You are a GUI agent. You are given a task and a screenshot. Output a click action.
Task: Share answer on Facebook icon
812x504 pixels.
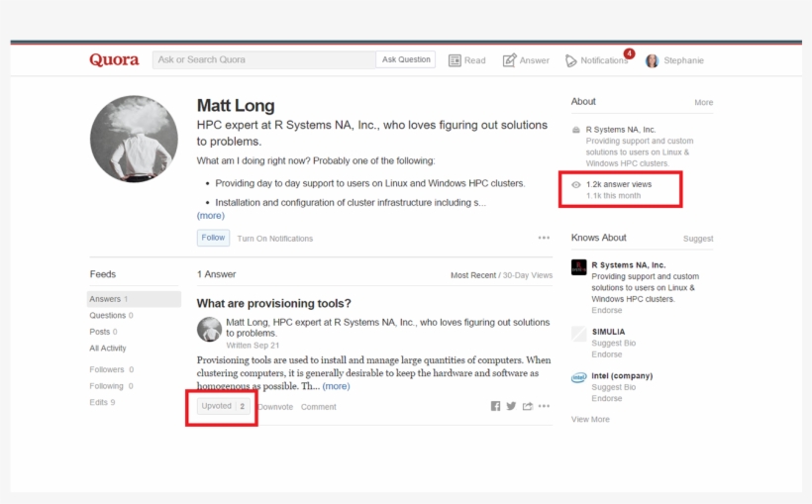tap(495, 406)
